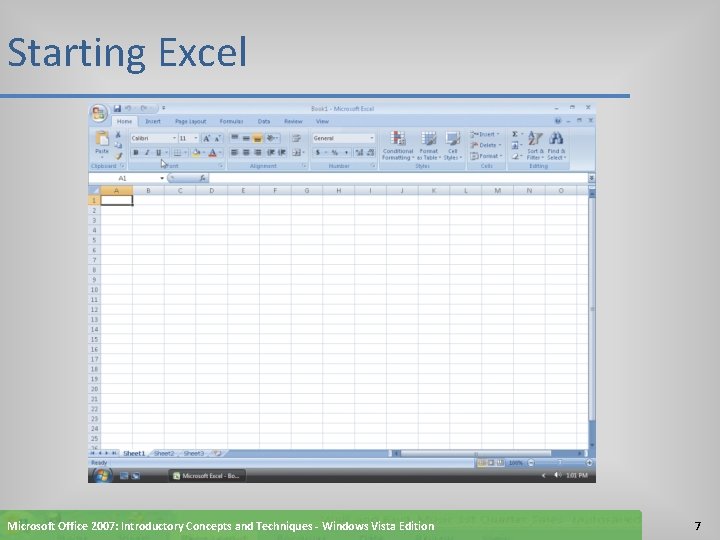This screenshot has width=720, height=540.
Task: Click the Format button in Cells group
Action: point(486,156)
